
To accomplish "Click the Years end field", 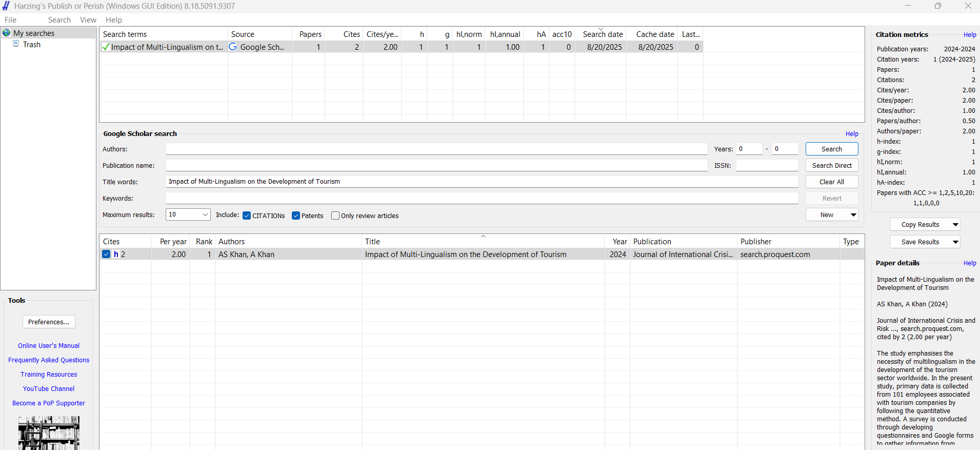I will pyautogui.click(x=785, y=149).
